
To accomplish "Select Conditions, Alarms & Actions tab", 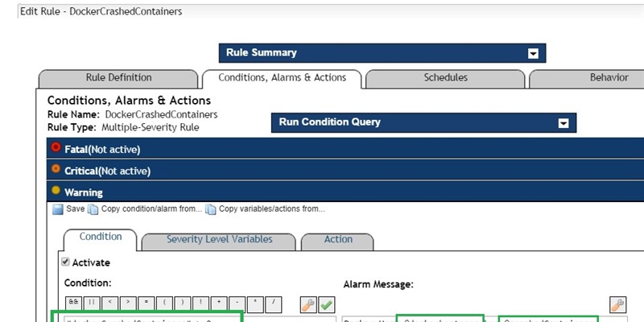I will (x=283, y=78).
